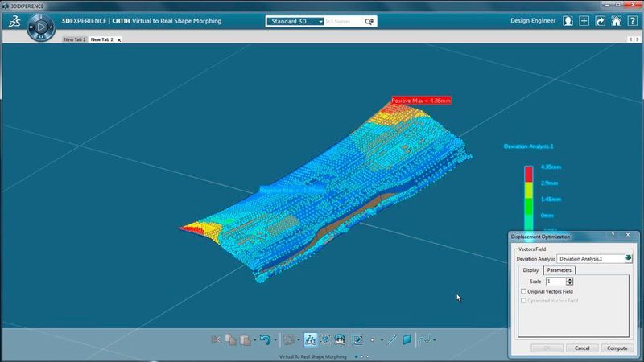Click the Cut scissors icon
This screenshot has width=644, height=362.
[216, 339]
